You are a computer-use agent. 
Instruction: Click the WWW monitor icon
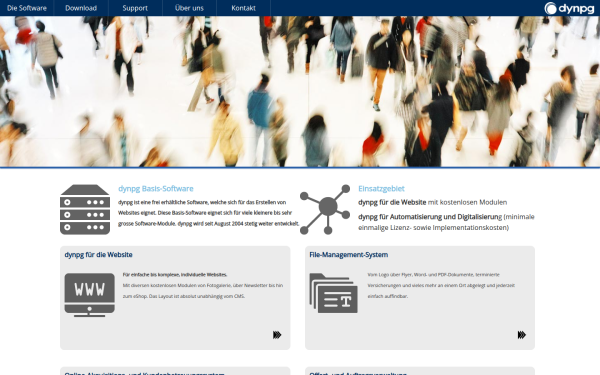tap(90, 295)
